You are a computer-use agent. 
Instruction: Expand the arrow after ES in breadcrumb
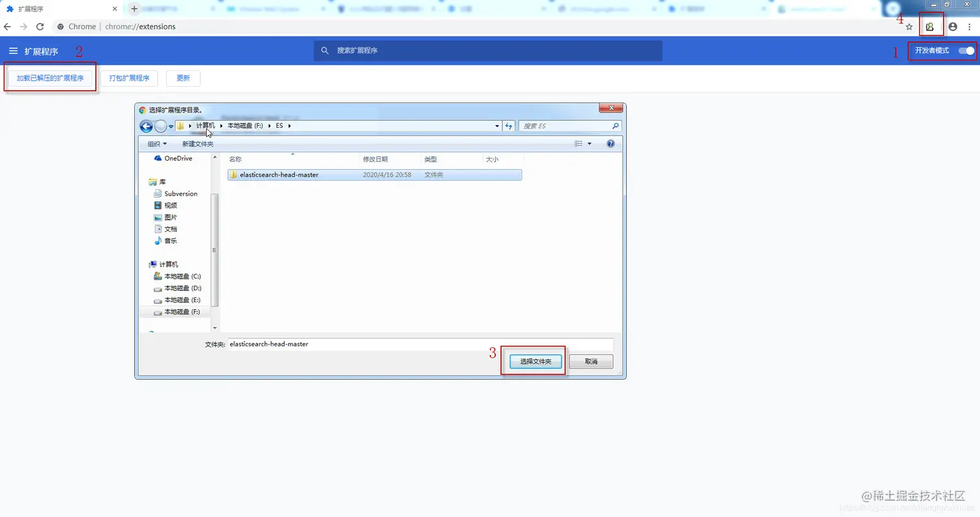pyautogui.click(x=290, y=126)
